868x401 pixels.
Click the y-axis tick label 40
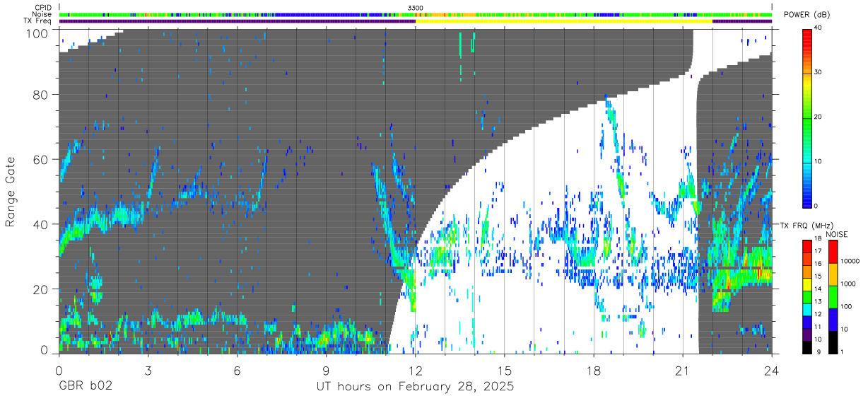[42, 225]
